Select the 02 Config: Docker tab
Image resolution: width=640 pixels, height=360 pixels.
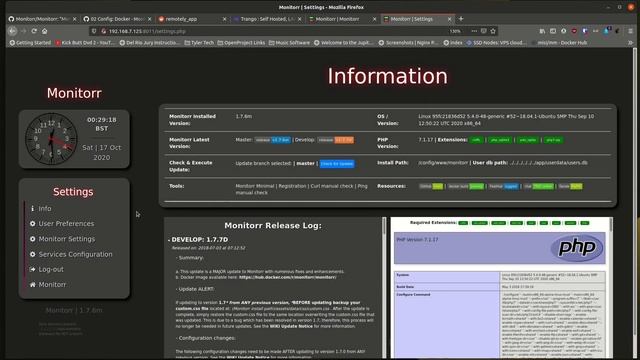point(117,19)
